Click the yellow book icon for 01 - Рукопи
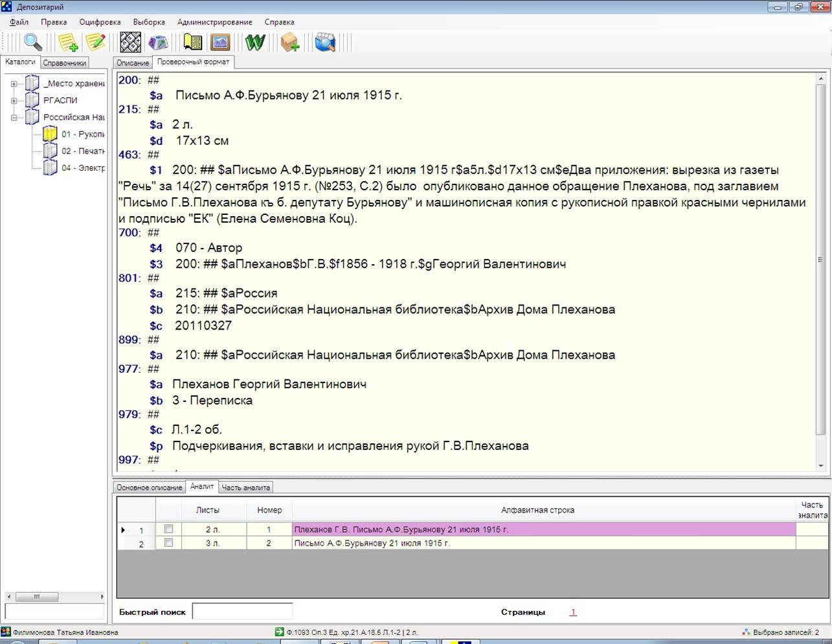The width and height of the screenshot is (832, 644). point(51,134)
